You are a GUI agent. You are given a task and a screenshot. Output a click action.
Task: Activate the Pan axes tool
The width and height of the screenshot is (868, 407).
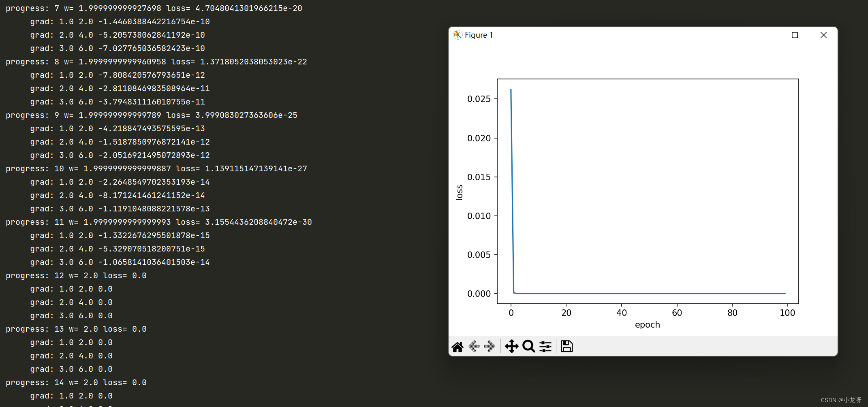512,346
